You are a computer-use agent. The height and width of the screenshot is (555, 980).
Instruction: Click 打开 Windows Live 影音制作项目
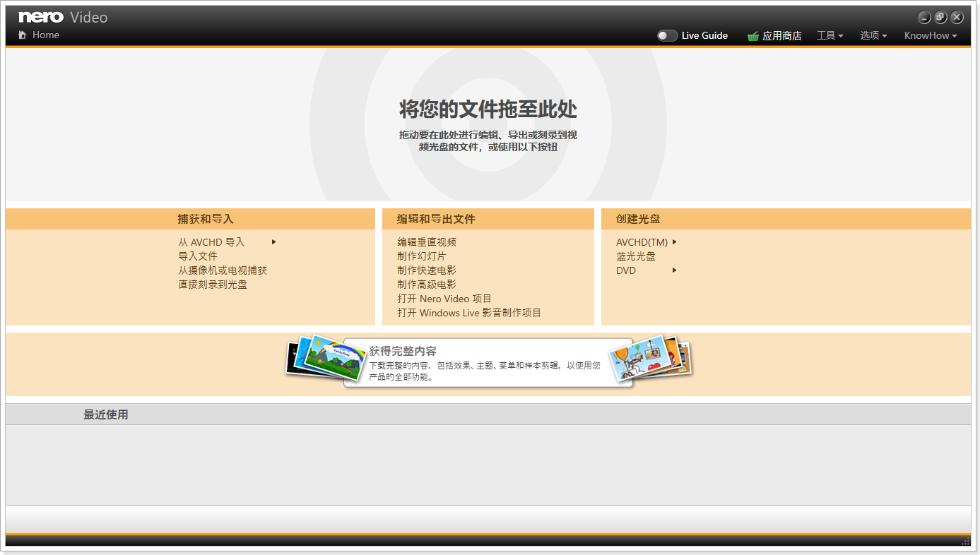[469, 313]
